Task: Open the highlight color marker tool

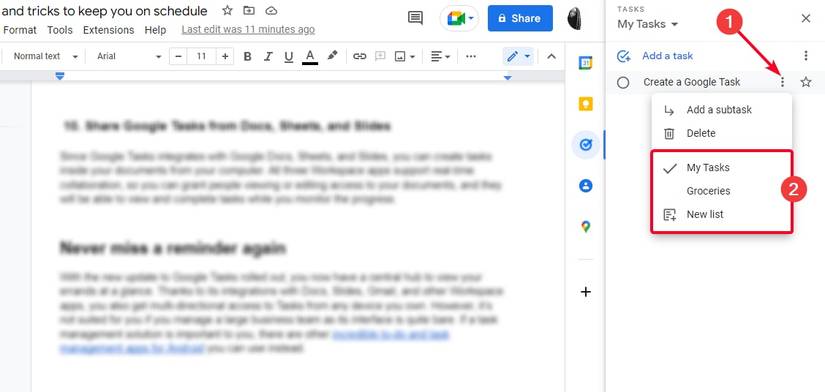Action: coord(332,56)
